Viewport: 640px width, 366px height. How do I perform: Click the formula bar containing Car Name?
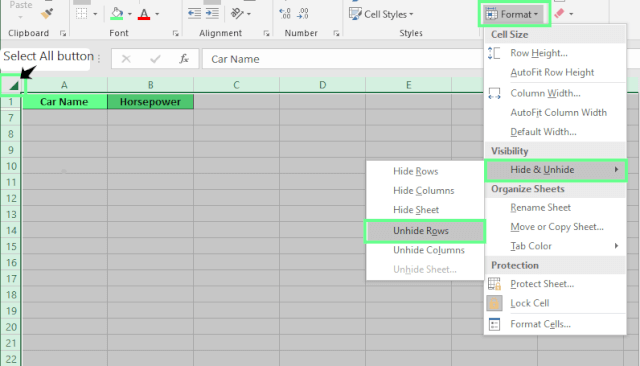343,59
